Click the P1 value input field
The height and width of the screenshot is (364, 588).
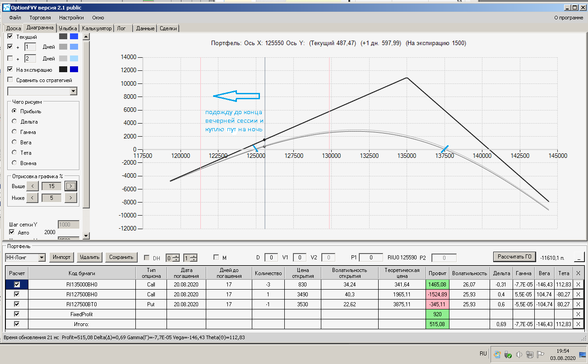[x=371, y=258]
